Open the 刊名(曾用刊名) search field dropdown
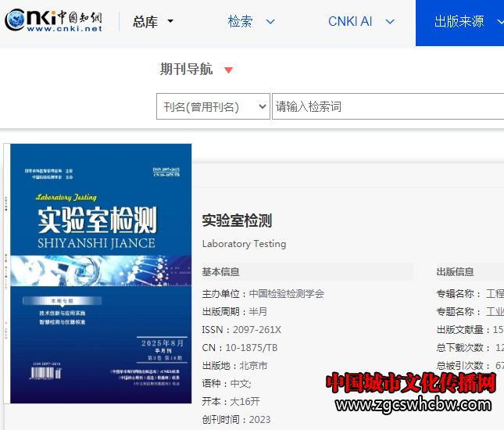Viewport: 504px width, 430px height. 213,106
